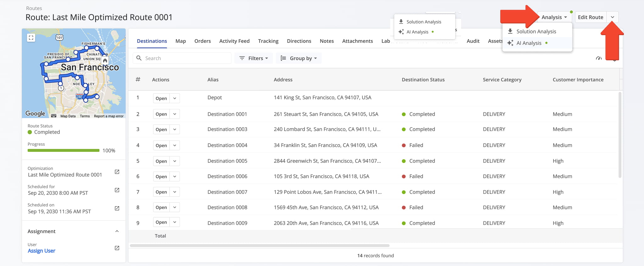
Task: Click the magnifier search icon
Action: tap(139, 58)
